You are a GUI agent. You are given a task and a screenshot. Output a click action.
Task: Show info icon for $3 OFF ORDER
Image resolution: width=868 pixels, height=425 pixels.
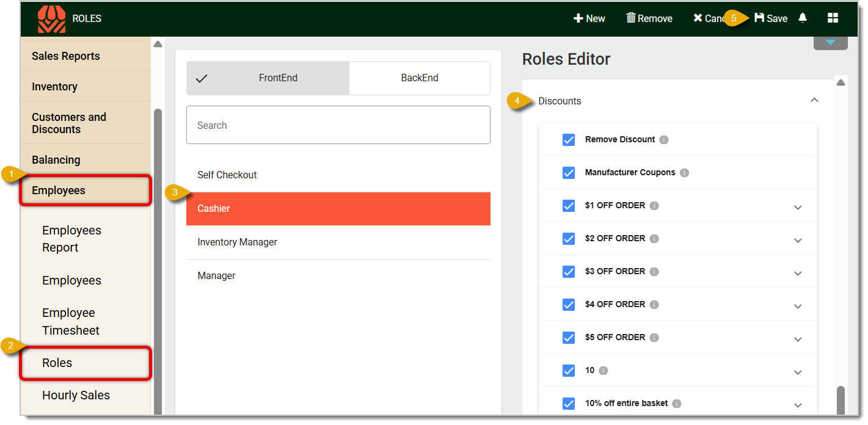click(654, 272)
